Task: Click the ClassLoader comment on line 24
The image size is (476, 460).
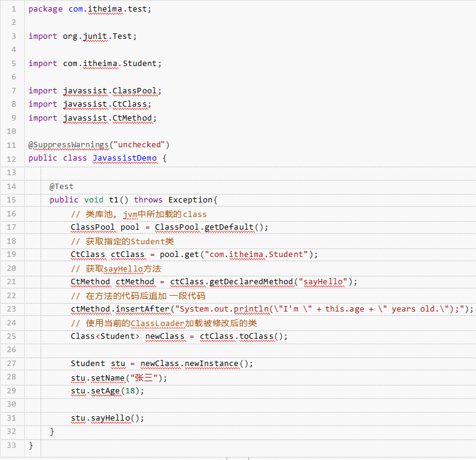Action: [164, 323]
